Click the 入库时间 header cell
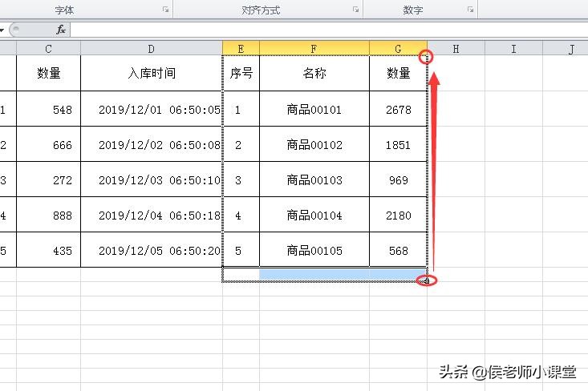The height and width of the screenshot is (391, 588). [152, 73]
